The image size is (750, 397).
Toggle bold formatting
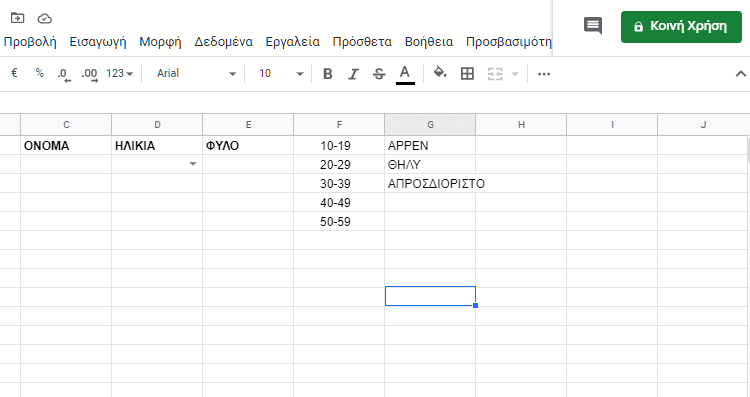tap(328, 74)
